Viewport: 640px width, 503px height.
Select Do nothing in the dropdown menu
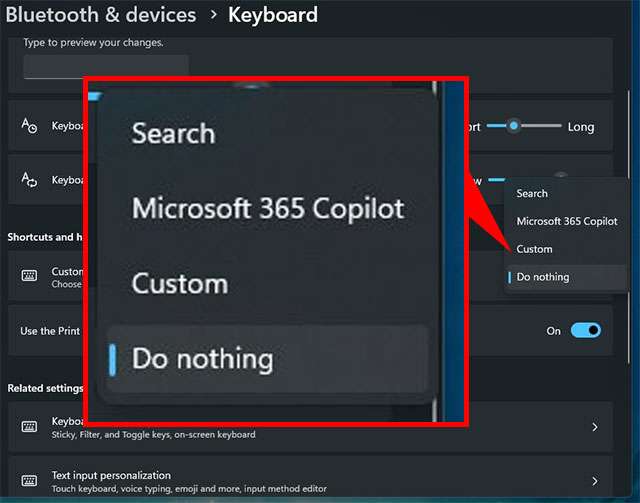point(565,277)
